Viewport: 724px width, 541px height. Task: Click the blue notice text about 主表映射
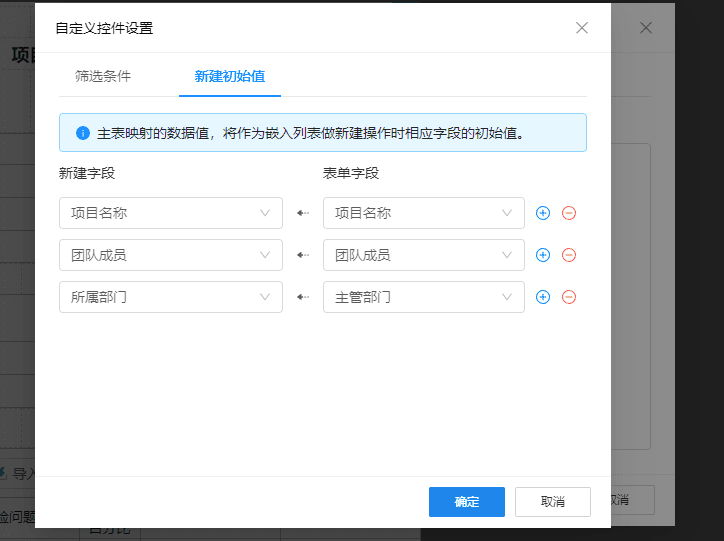[311, 133]
